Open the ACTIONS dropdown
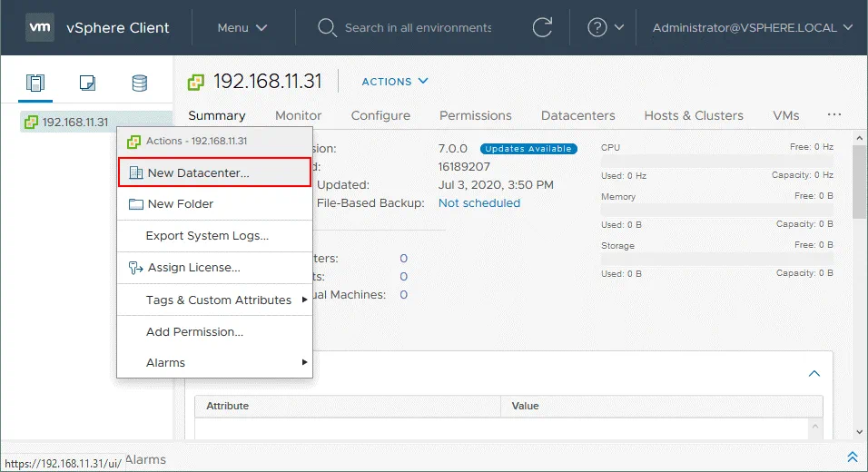 (395, 82)
